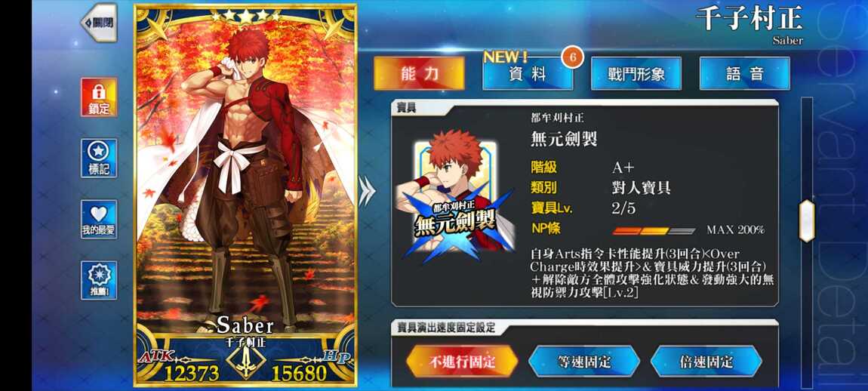
Task: Choose the 等速固定 normal speed button
Action: [584, 362]
